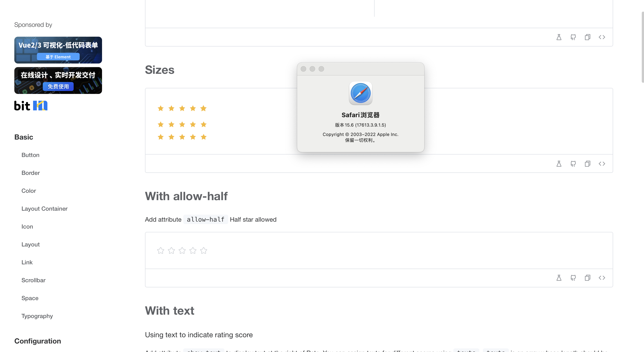
Task: Show source code of the topmost demo
Action: coord(602,37)
